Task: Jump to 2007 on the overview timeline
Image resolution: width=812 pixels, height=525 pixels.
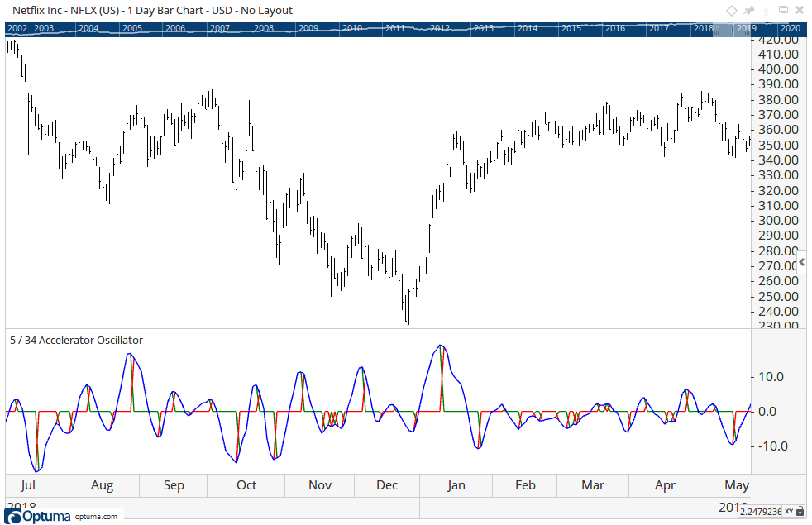Action: pyautogui.click(x=220, y=28)
